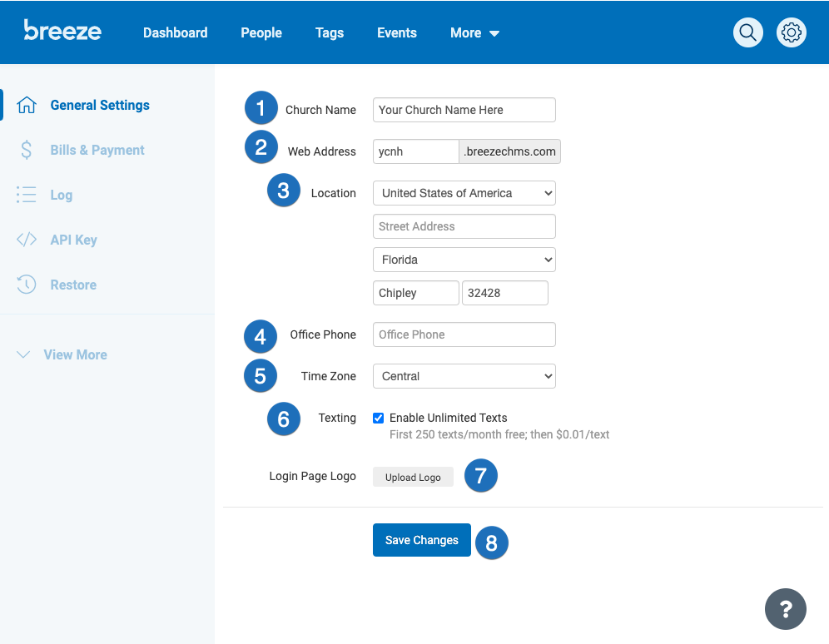The width and height of the screenshot is (829, 644).
Task: Disable the Enable Unlimited Texts checkbox
Action: point(379,418)
